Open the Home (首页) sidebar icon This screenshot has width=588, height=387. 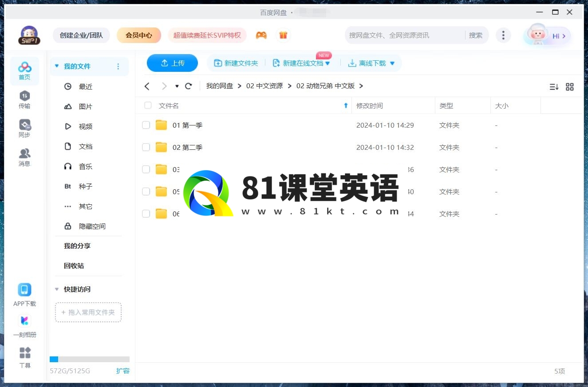pyautogui.click(x=24, y=71)
